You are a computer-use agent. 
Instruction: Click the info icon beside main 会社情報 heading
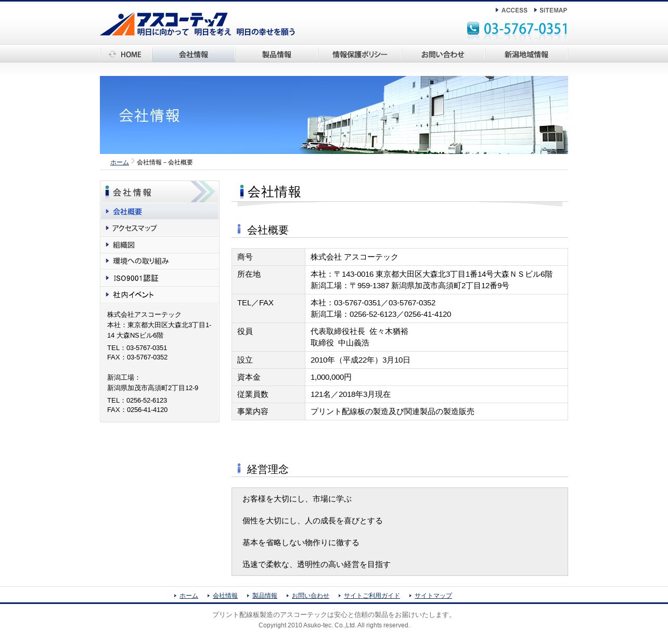pos(241,191)
